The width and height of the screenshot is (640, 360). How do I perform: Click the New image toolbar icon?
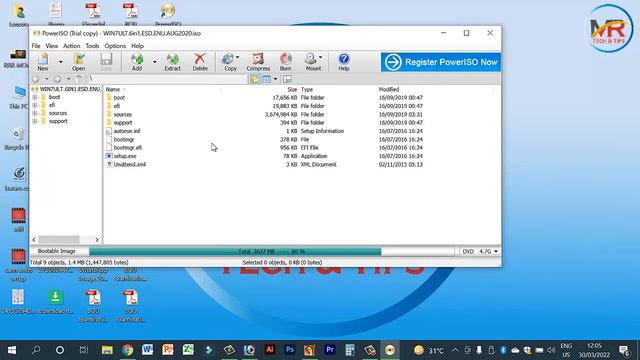pos(43,62)
